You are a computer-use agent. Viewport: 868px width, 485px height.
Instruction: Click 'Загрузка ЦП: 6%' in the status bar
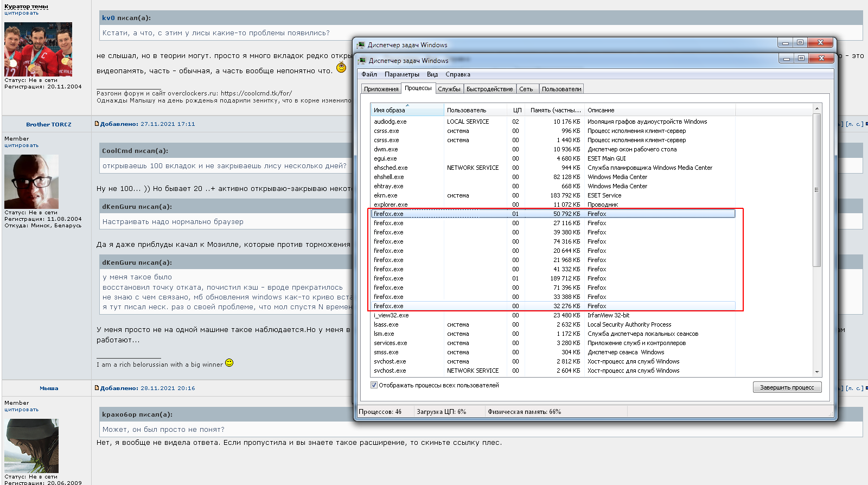(x=442, y=412)
